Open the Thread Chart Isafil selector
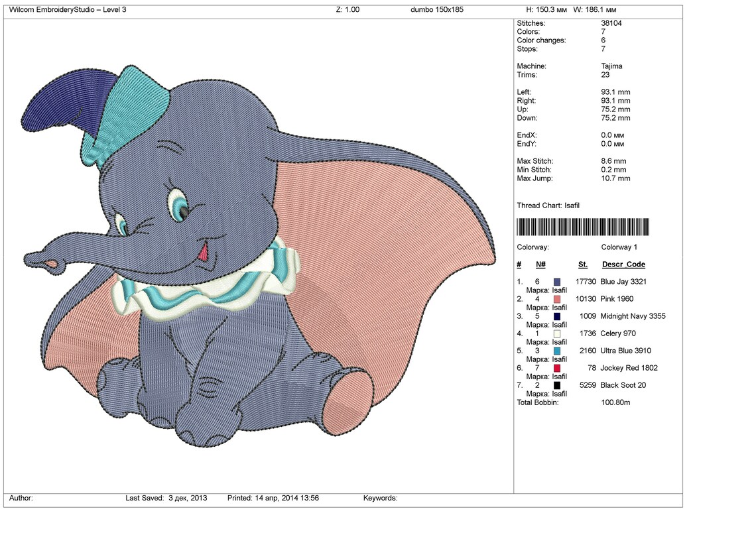 (549, 205)
